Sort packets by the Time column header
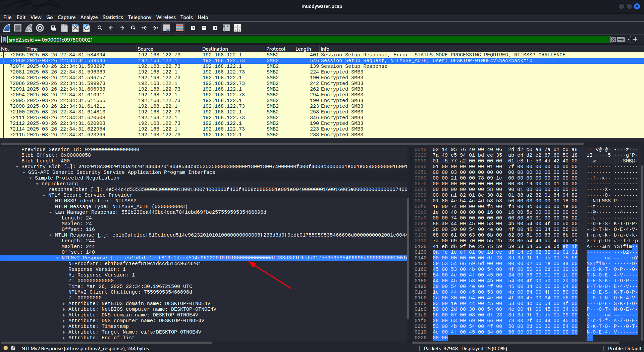The width and height of the screenshot is (644, 352). click(x=81, y=49)
